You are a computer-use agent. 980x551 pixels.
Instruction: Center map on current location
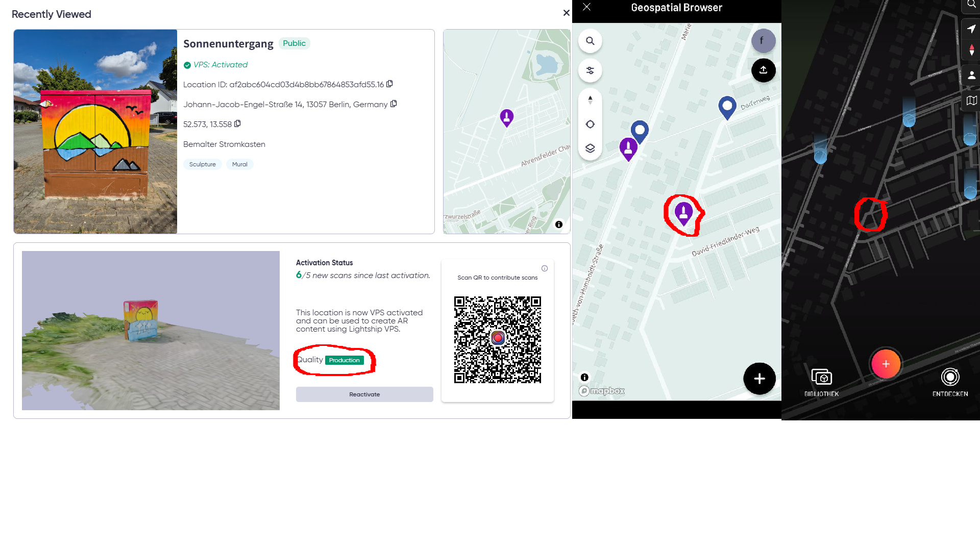pyautogui.click(x=590, y=124)
